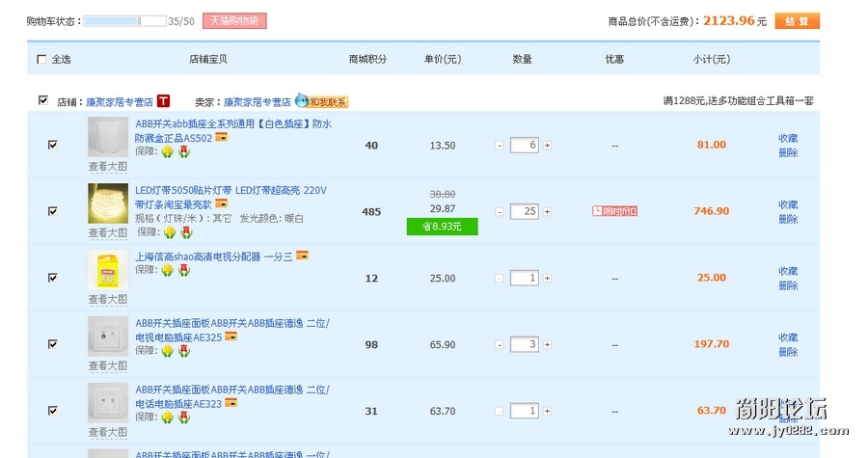Click the 真 authenticity icon in LED灯带 row
This screenshot has height=458, width=868.
[186, 232]
